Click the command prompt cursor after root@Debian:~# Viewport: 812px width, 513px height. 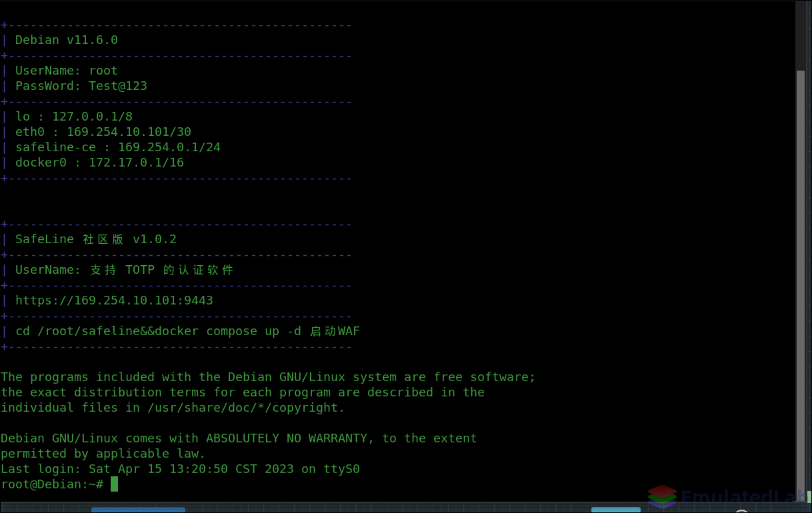click(x=114, y=484)
